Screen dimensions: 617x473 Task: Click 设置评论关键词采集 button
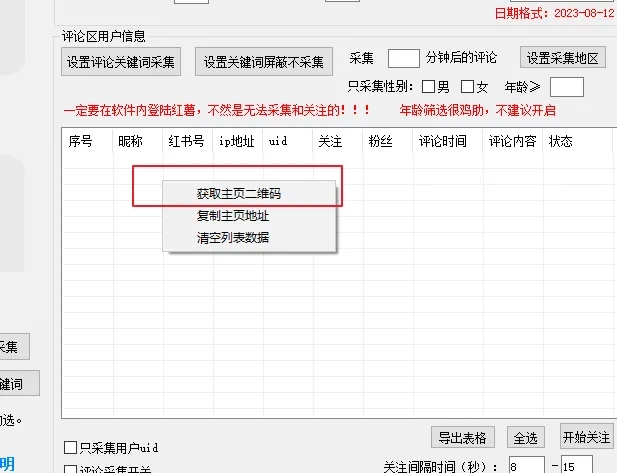(x=121, y=61)
